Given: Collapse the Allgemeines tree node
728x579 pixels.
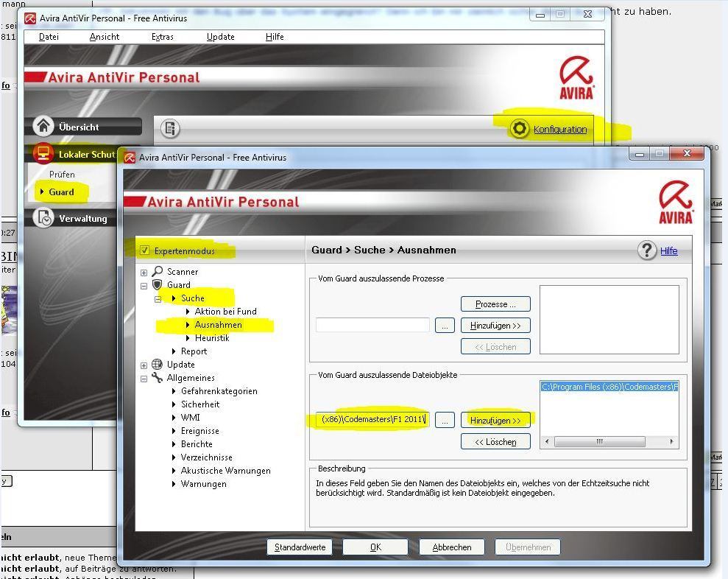Looking at the screenshot, I should pyautogui.click(x=144, y=379).
